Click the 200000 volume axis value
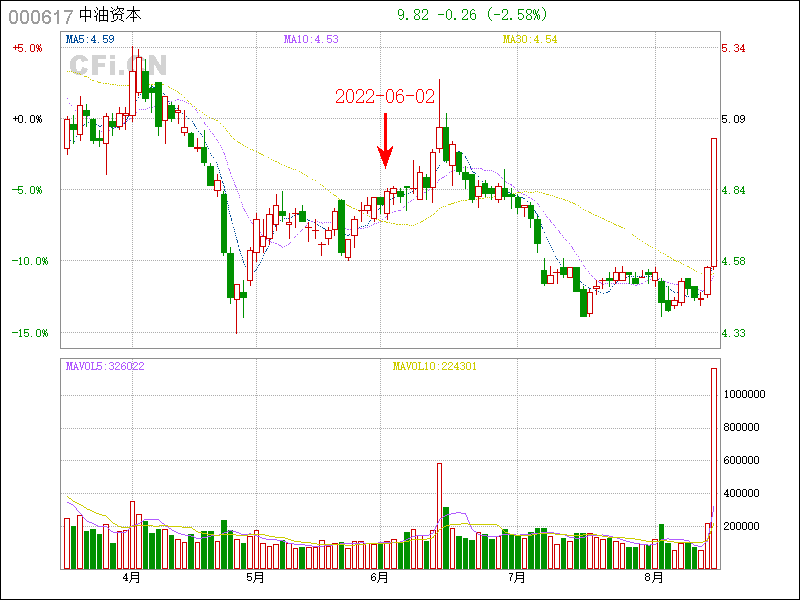800x600 pixels. (x=741, y=526)
